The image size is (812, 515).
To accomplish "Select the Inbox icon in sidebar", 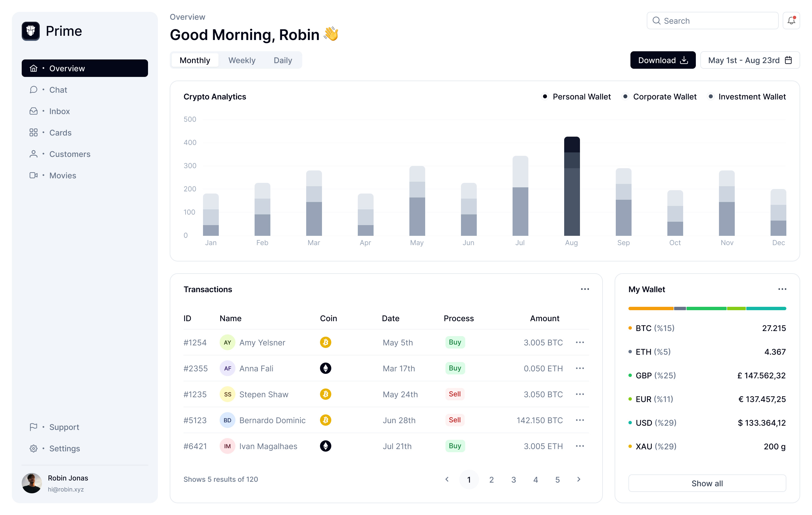I will 33,111.
